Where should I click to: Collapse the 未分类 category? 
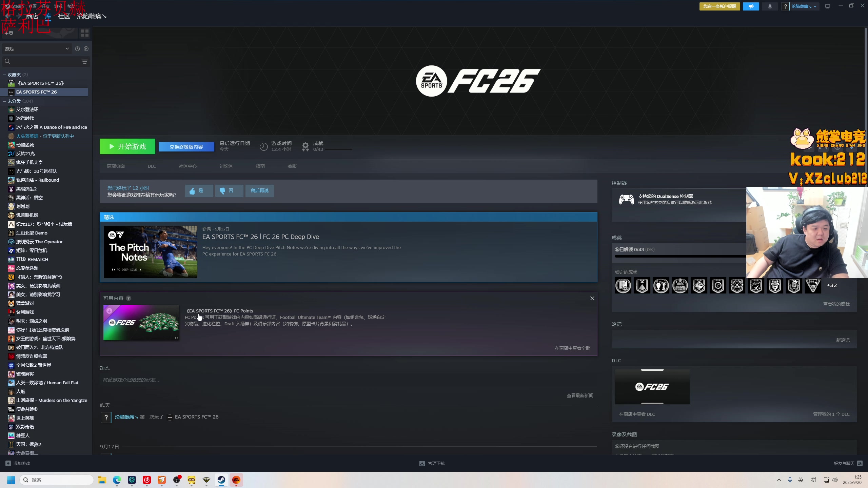pos(4,101)
